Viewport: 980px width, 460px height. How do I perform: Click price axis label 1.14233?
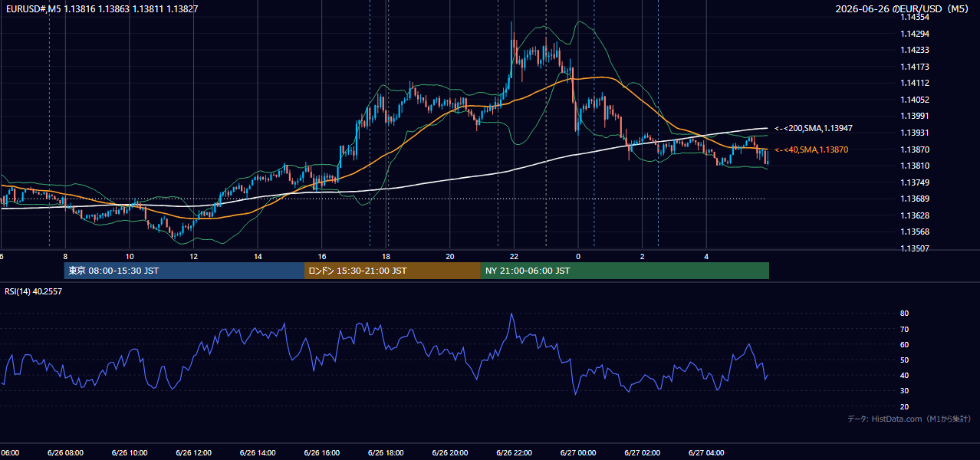point(914,50)
